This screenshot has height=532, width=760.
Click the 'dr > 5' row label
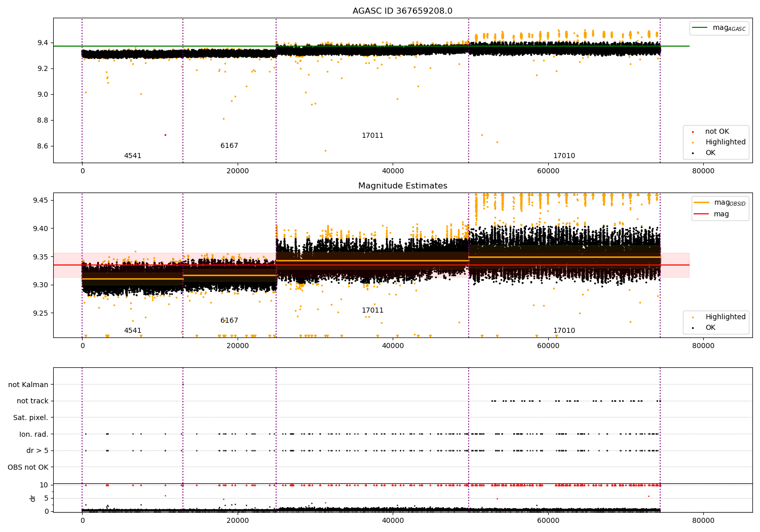[x=37, y=451]
